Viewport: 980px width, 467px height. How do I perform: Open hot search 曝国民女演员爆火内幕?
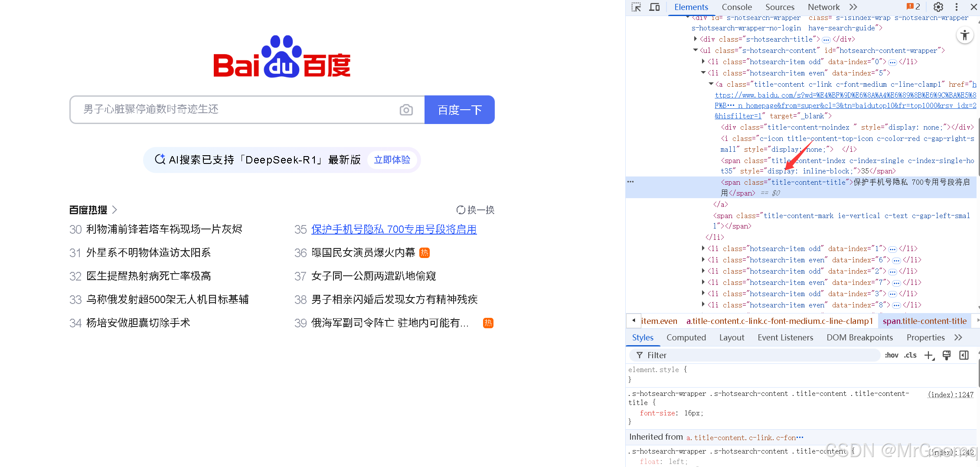point(363,253)
